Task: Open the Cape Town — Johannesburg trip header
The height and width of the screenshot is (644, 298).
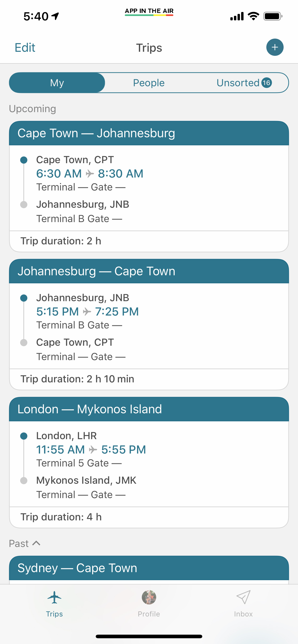Action: (149, 133)
